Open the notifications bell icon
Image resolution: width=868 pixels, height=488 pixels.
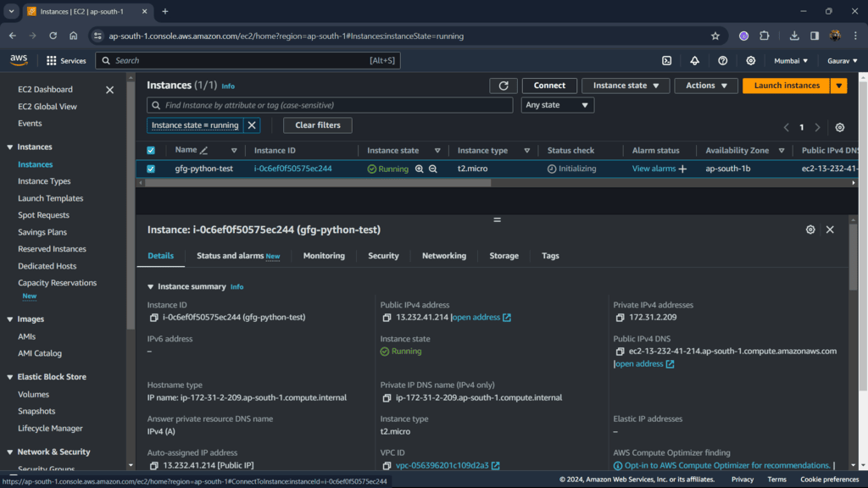point(694,61)
